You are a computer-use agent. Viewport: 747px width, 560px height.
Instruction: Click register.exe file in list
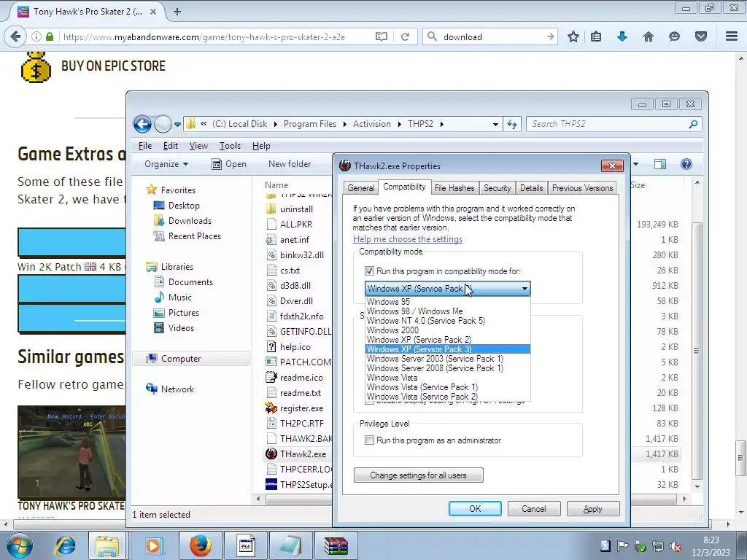301,408
